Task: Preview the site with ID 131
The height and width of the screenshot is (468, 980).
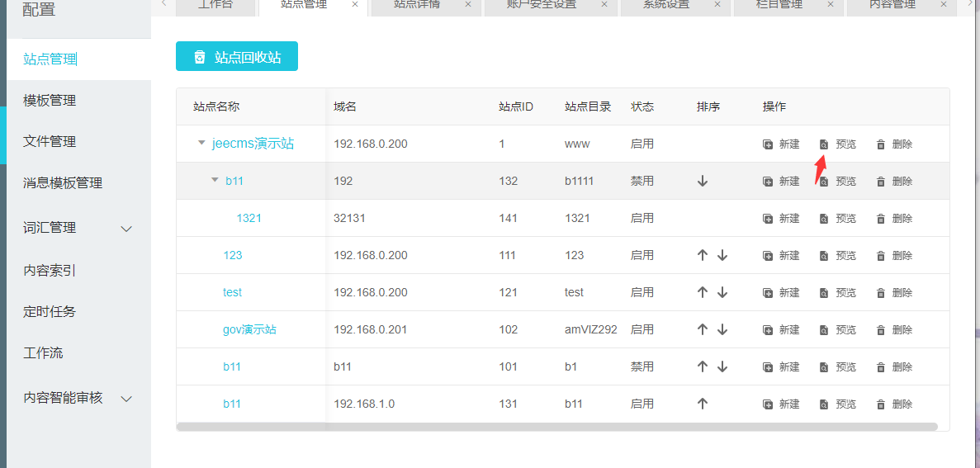Action: coord(838,404)
